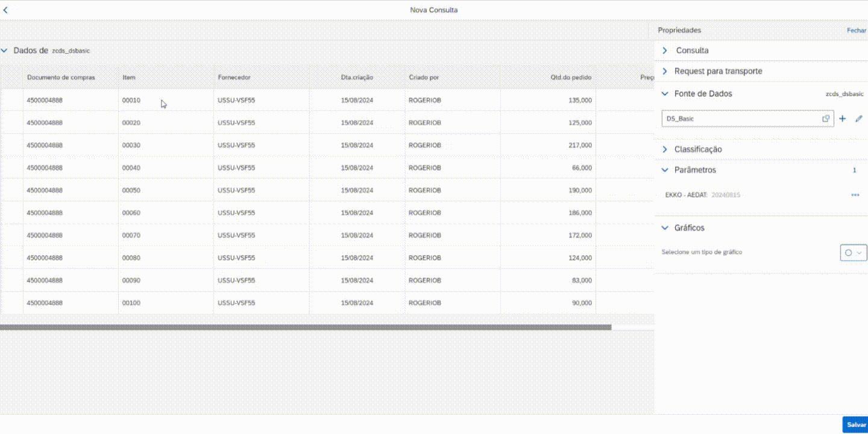Click the back arrow in the header
Image resolution: width=868 pixels, height=434 pixels.
click(x=6, y=10)
